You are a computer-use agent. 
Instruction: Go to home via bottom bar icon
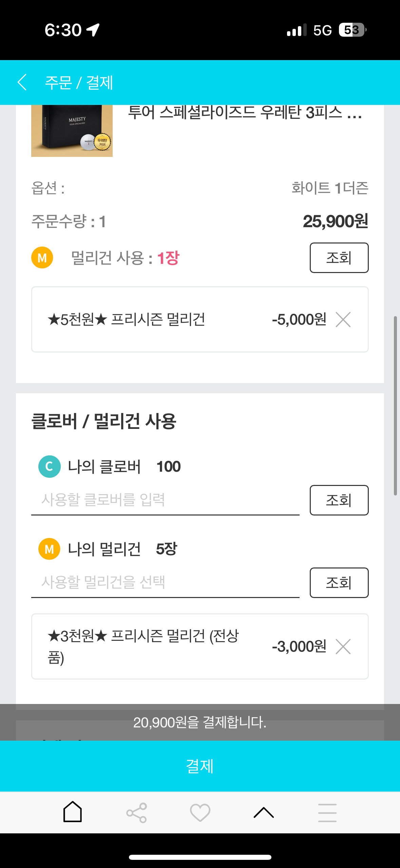pos(73,812)
